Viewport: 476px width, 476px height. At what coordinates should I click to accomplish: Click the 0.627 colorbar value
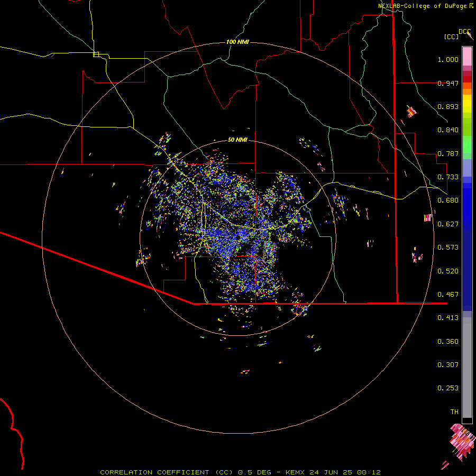pyautogui.click(x=448, y=224)
